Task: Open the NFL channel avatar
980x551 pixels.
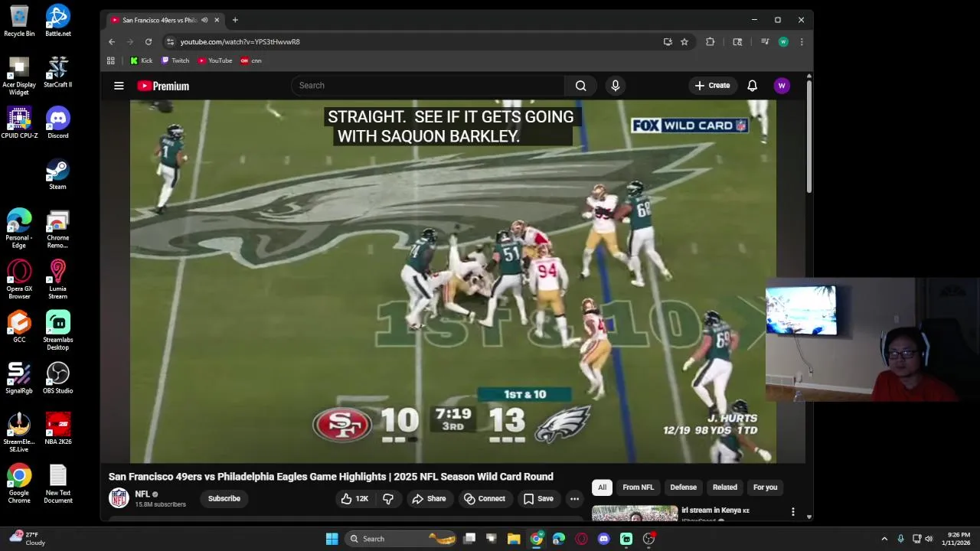Action: [x=119, y=498]
